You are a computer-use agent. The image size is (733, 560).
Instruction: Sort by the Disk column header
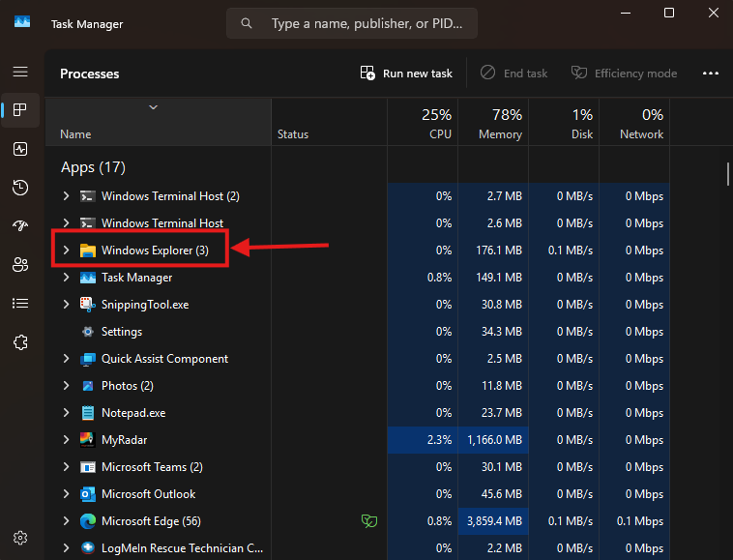pyautogui.click(x=564, y=123)
